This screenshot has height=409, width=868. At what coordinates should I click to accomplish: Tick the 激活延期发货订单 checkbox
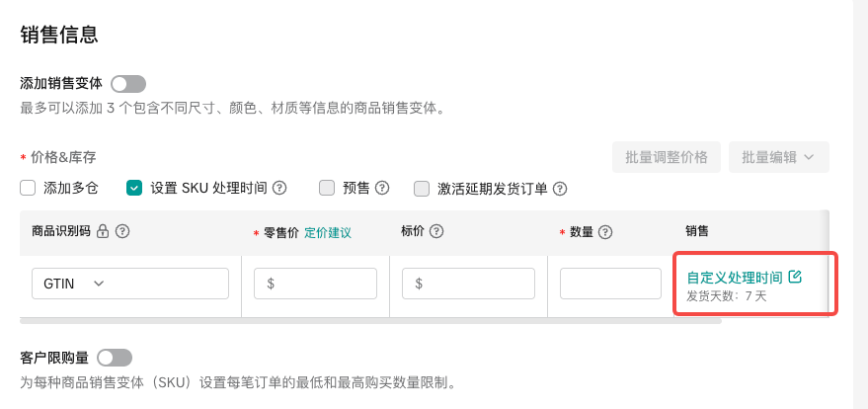tap(422, 189)
